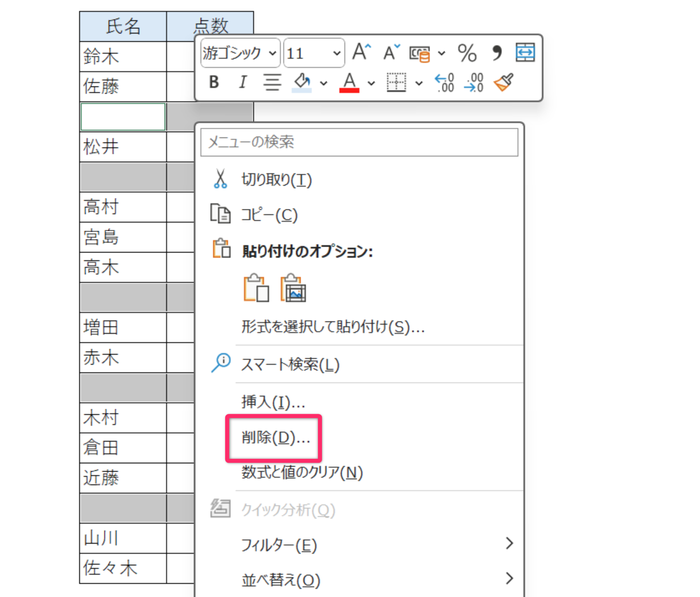Open the font size 11 dropdown
Image resolution: width=700 pixels, height=597 pixels.
coord(337,53)
